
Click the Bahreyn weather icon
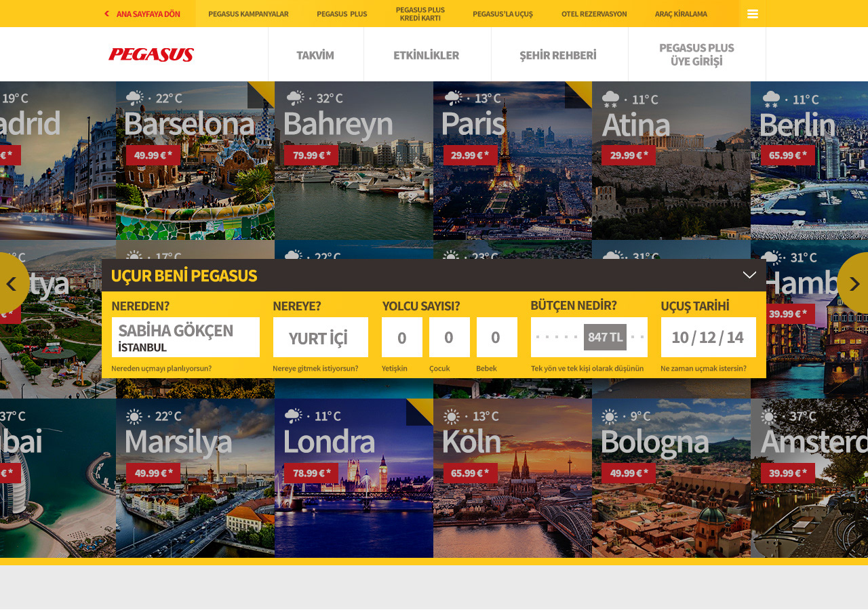295,98
